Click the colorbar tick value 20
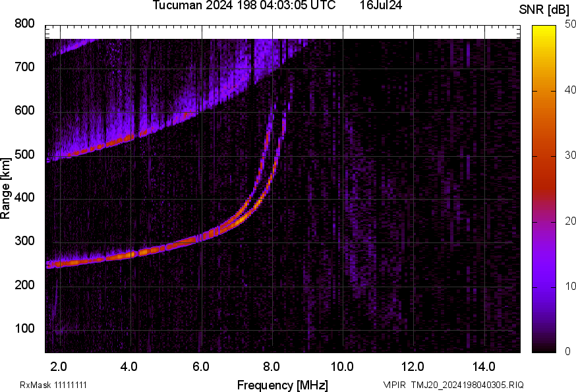Image resolution: width=576 pixels, height=392 pixels. pos(570,221)
